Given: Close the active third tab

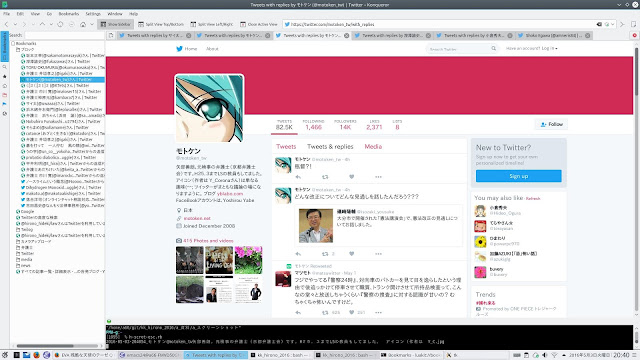Looking at the screenshot, I should point(346,36).
